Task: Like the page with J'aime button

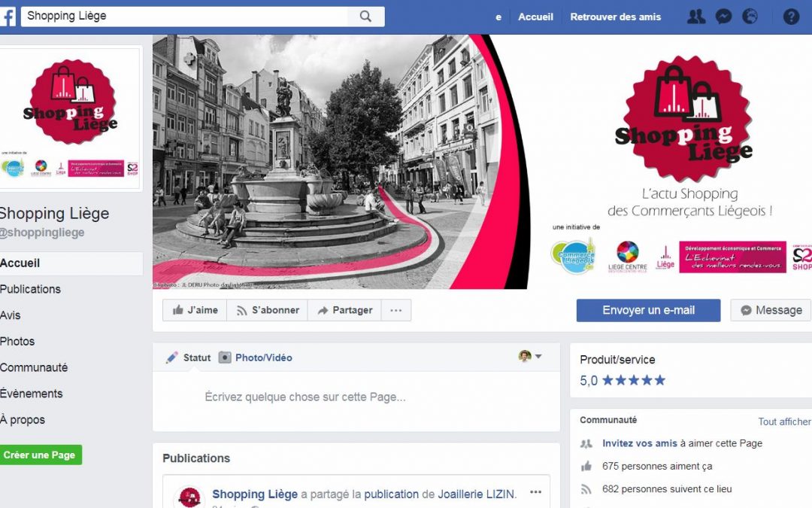Action: click(195, 310)
